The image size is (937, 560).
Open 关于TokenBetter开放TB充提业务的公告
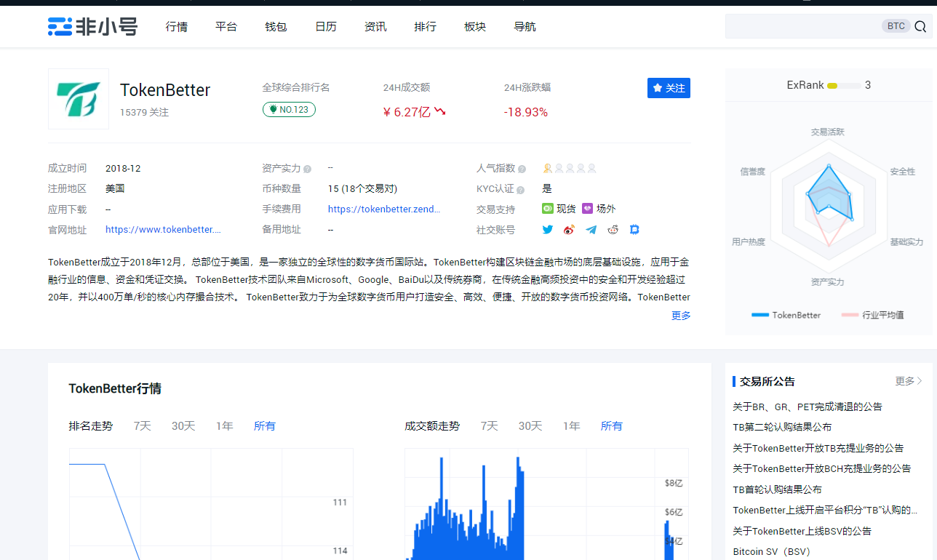point(818,448)
